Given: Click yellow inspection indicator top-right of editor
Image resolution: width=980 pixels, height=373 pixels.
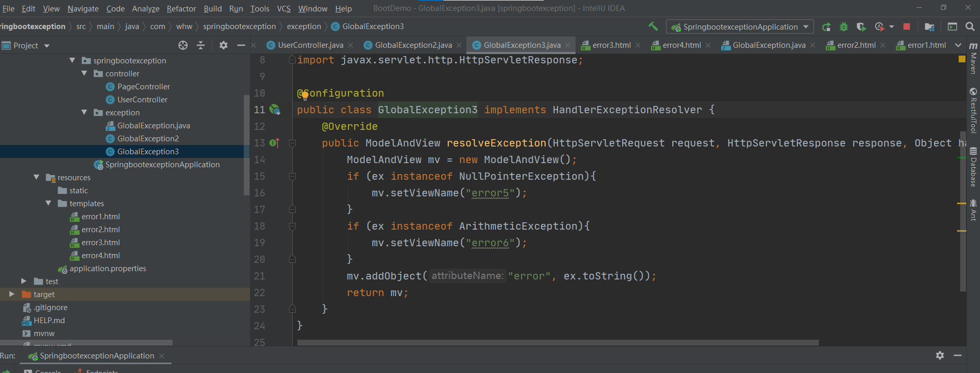Looking at the screenshot, I should (962, 59).
